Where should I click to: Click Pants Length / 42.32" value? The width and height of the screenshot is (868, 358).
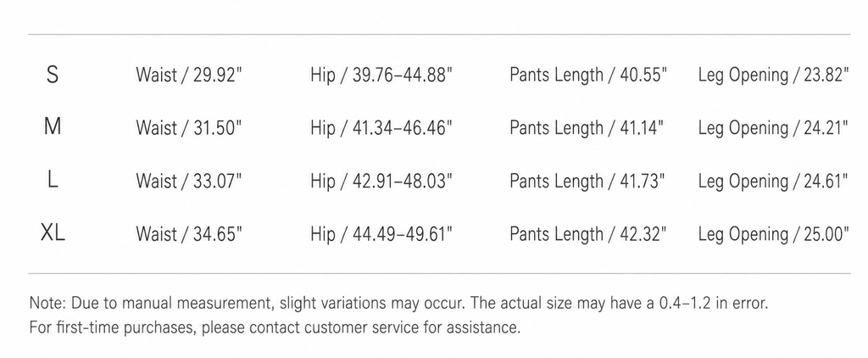(x=588, y=234)
